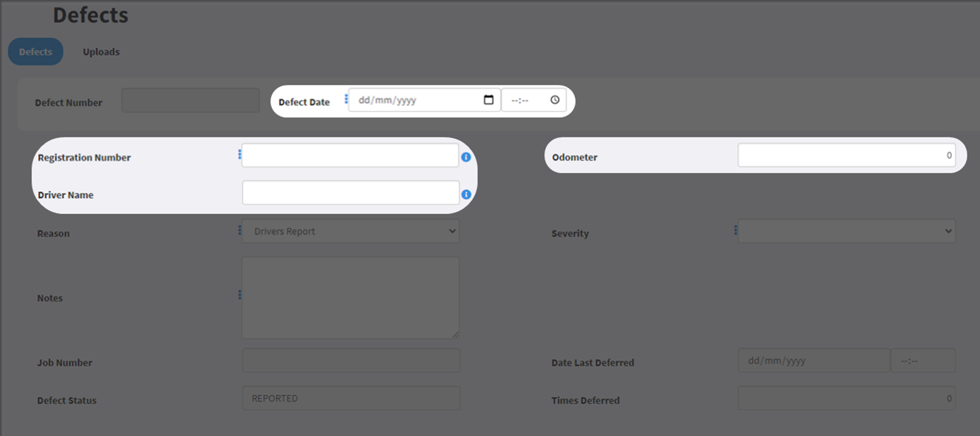
Task: Click the Date Last Deferred time field
Action: (924, 361)
